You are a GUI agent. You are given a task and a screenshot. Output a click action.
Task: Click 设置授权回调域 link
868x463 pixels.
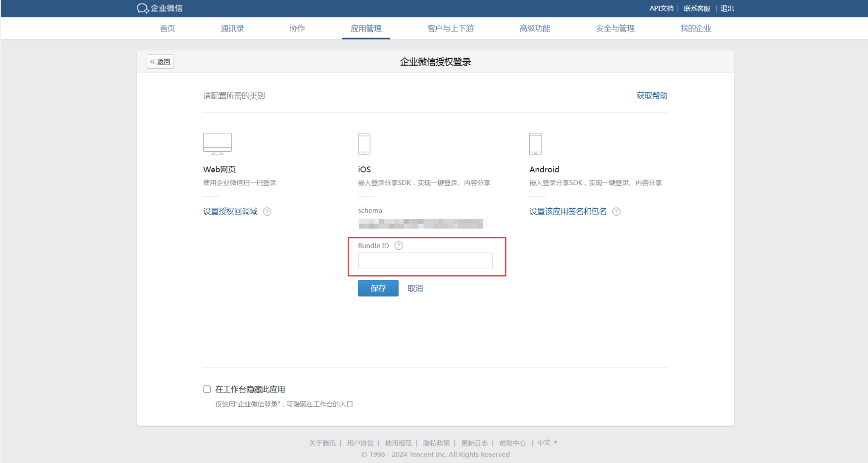230,212
